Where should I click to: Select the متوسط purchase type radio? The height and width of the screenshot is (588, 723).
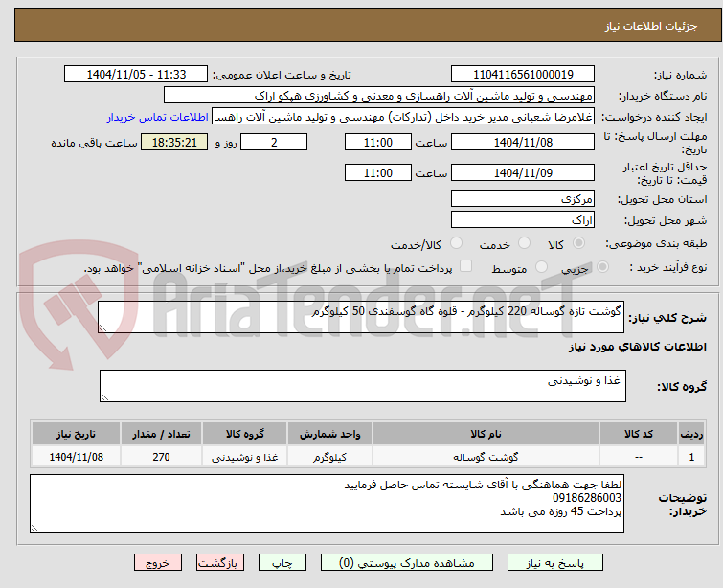(x=541, y=267)
